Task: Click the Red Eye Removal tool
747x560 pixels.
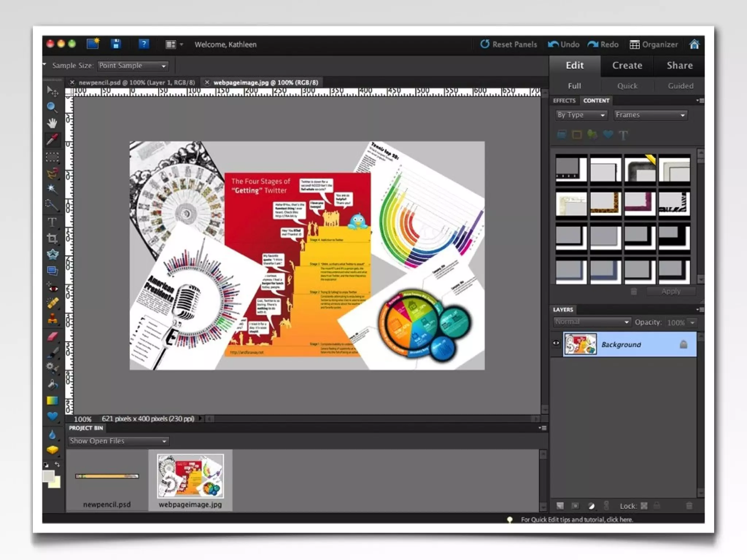Action: 52,288
